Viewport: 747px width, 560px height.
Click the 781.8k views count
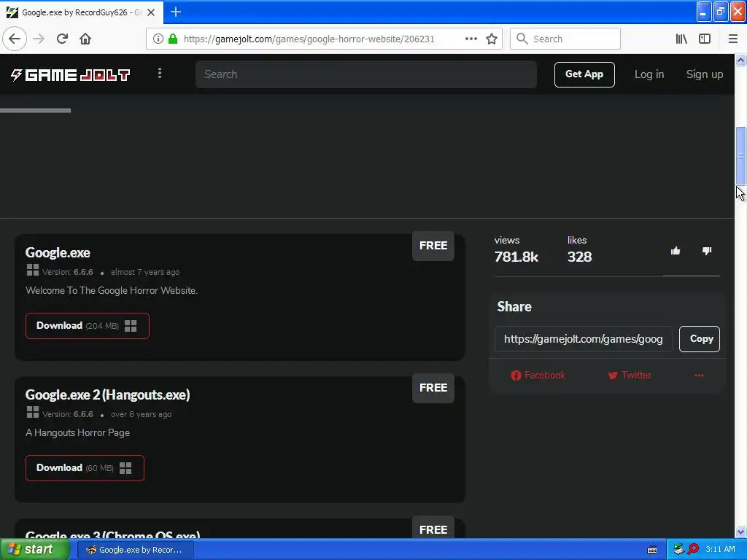[x=516, y=257]
